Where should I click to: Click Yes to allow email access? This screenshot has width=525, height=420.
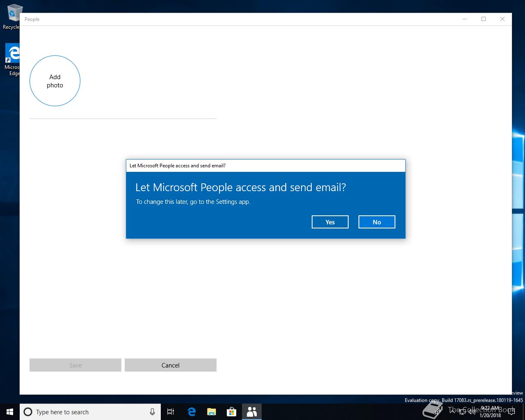(x=330, y=222)
